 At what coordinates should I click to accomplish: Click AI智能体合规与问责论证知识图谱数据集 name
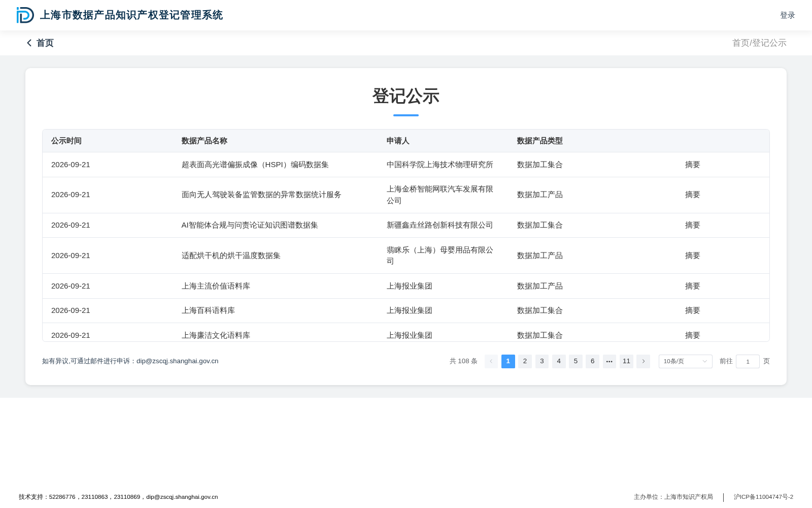pyautogui.click(x=250, y=225)
